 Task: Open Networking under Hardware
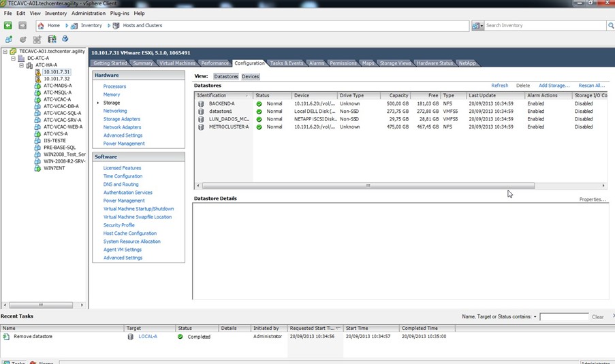(x=115, y=111)
